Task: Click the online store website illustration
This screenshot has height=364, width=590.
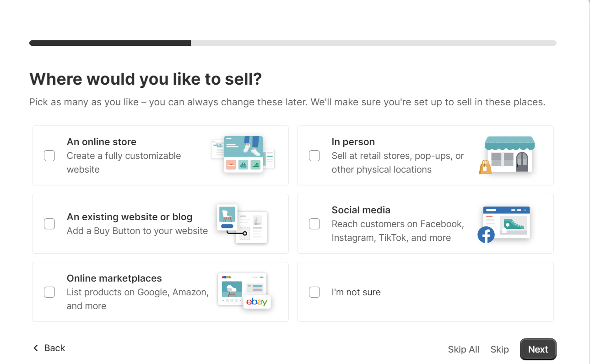Action: point(243,154)
